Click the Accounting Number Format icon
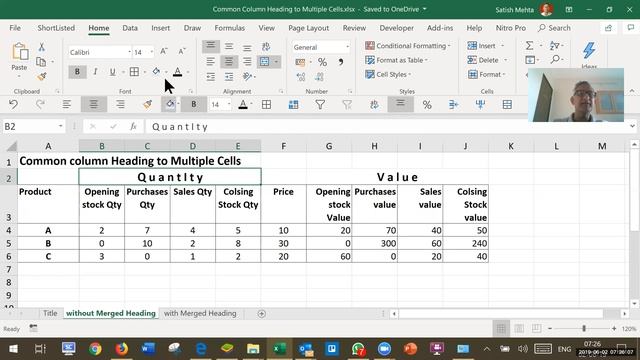Screen dimensions: 640x360 pos(300,62)
